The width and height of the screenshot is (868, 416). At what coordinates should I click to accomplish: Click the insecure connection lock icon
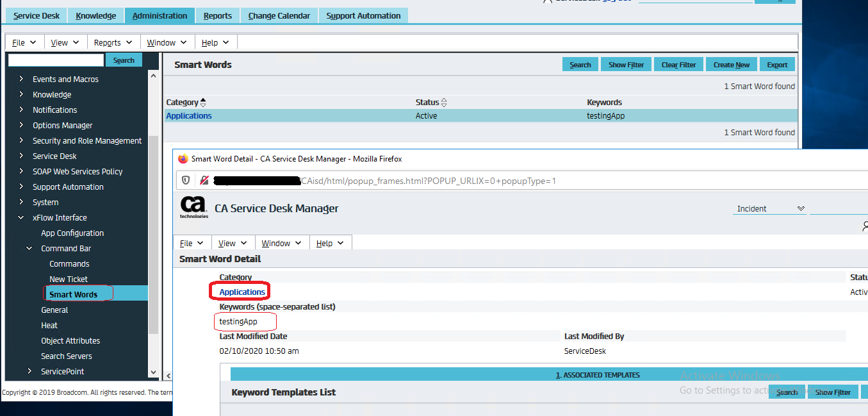[204, 181]
